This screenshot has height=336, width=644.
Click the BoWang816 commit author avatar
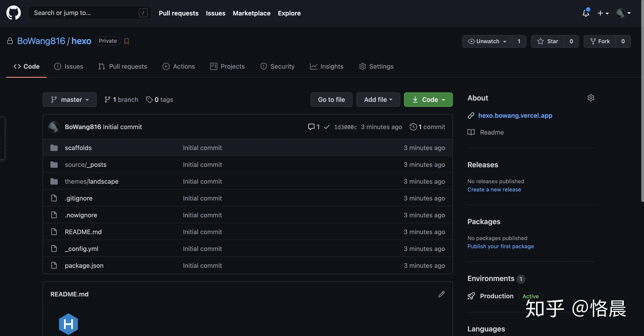pos(54,127)
